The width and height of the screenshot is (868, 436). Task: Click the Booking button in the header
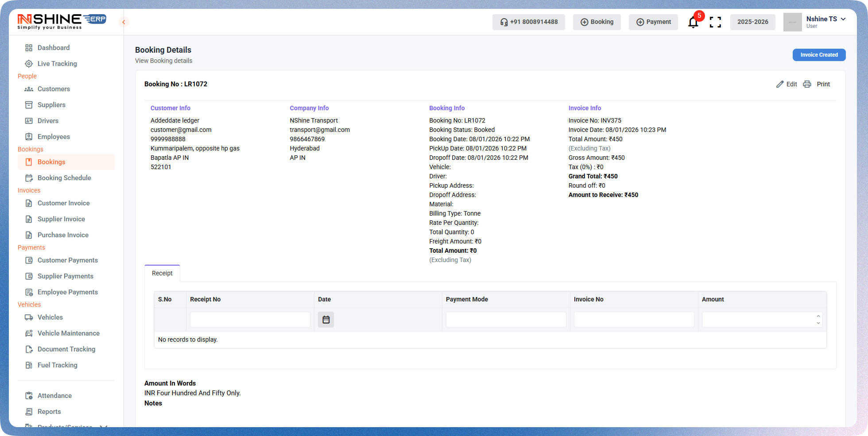click(597, 22)
